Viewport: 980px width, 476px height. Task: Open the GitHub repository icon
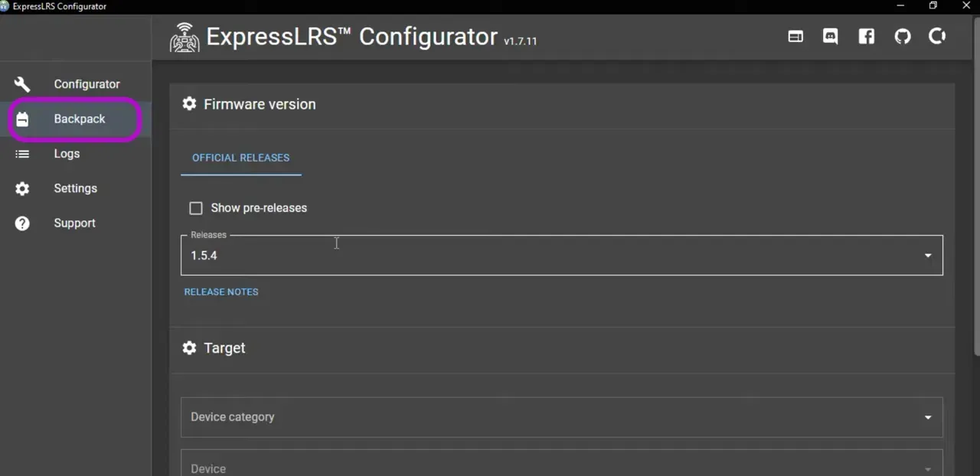point(903,36)
